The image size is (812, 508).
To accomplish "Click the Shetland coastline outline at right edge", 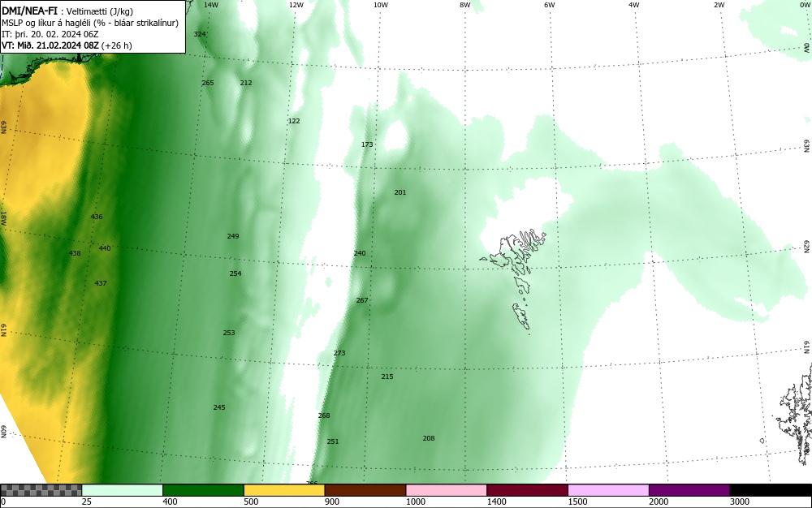I will click(x=795, y=414).
